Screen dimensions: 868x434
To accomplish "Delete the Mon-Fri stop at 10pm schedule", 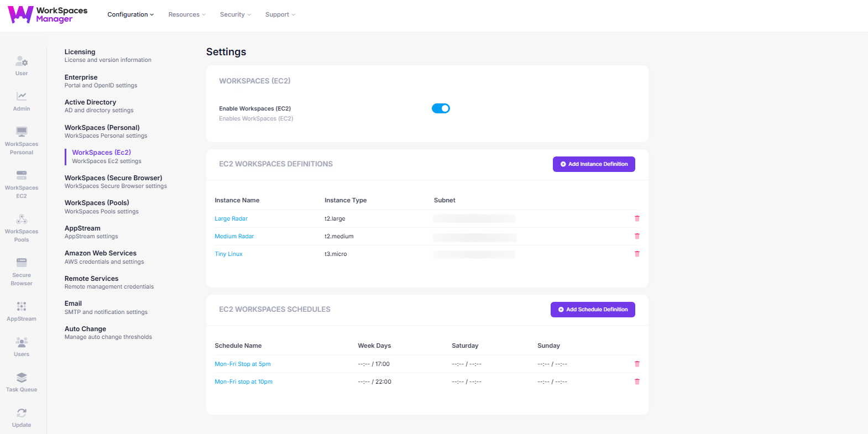I will 637,381.
